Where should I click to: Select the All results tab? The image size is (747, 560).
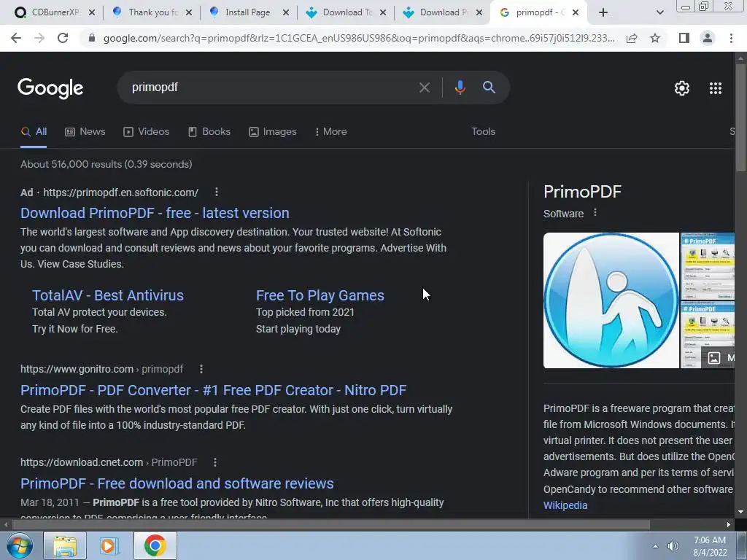[34, 132]
